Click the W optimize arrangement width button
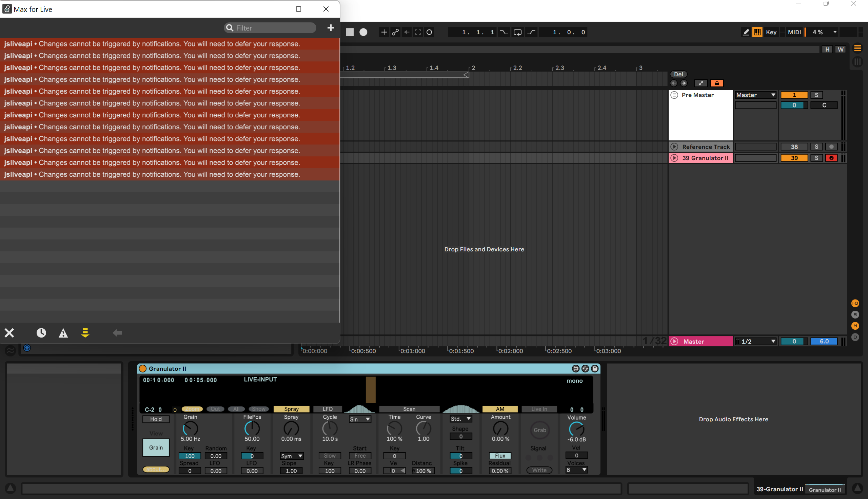Screen dimensions: 868x499 tap(841, 49)
